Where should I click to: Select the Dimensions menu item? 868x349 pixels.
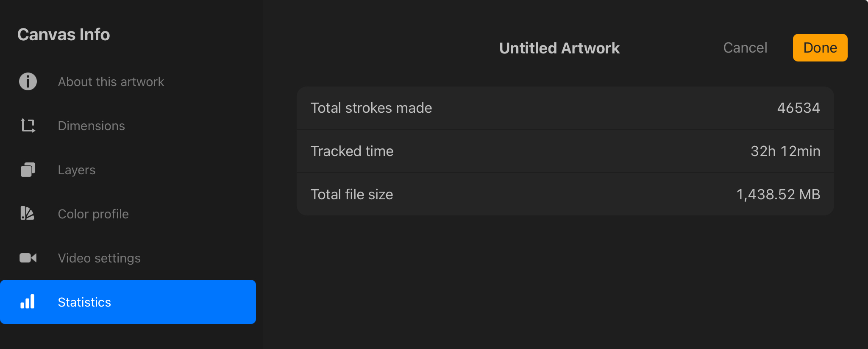pos(128,126)
